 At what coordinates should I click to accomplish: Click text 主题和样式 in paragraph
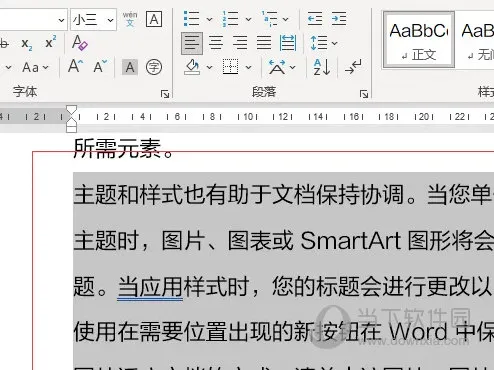[128, 195]
